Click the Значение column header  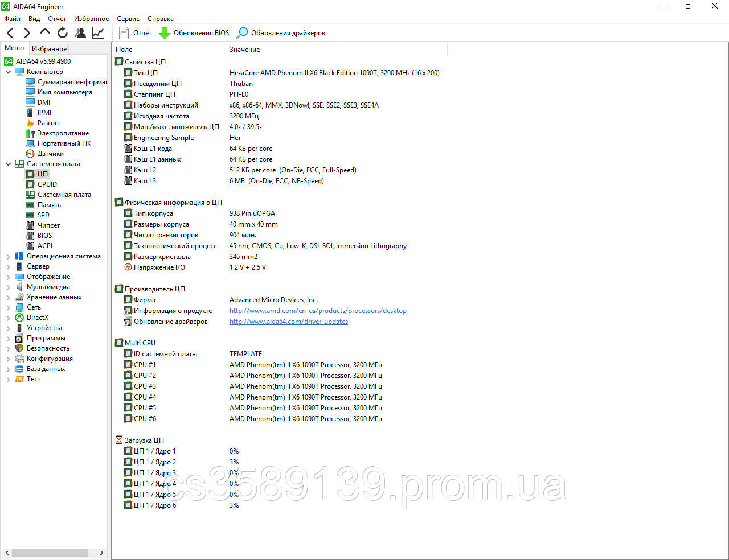(337, 50)
